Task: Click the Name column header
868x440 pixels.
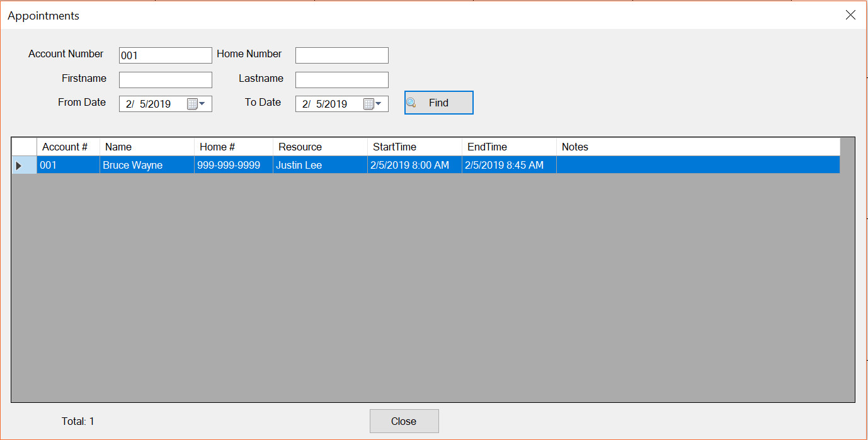Action: [147, 147]
